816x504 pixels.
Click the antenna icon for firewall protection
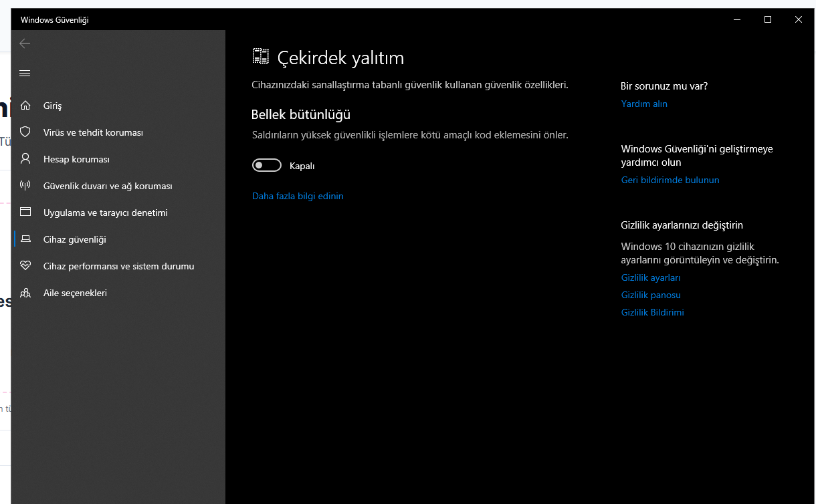coord(25,186)
